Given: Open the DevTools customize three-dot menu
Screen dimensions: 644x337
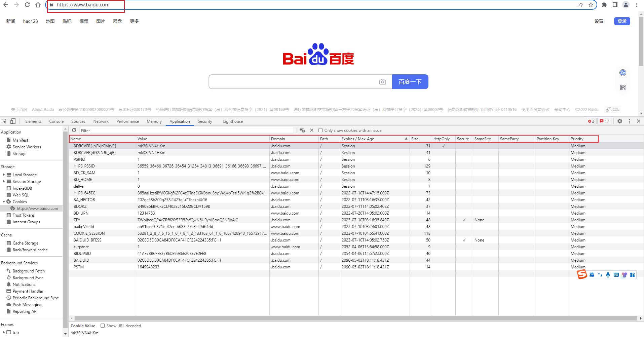Looking at the screenshot, I should [x=629, y=121].
